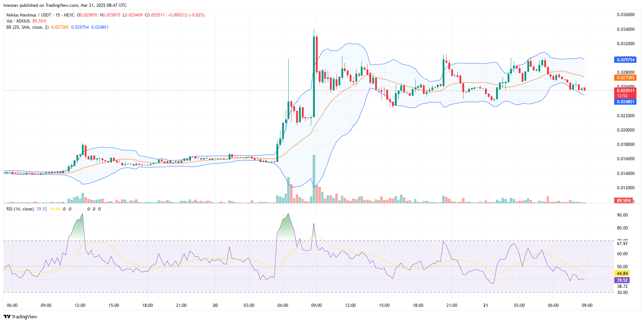This screenshot has height=323, width=644.
Task: Click the red 89.59K volume axis tag
Action: (x=624, y=201)
